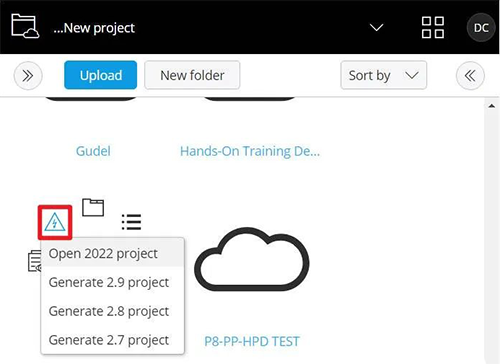Open the Sort by dropdown
This screenshot has height=364, width=500.
point(383,75)
